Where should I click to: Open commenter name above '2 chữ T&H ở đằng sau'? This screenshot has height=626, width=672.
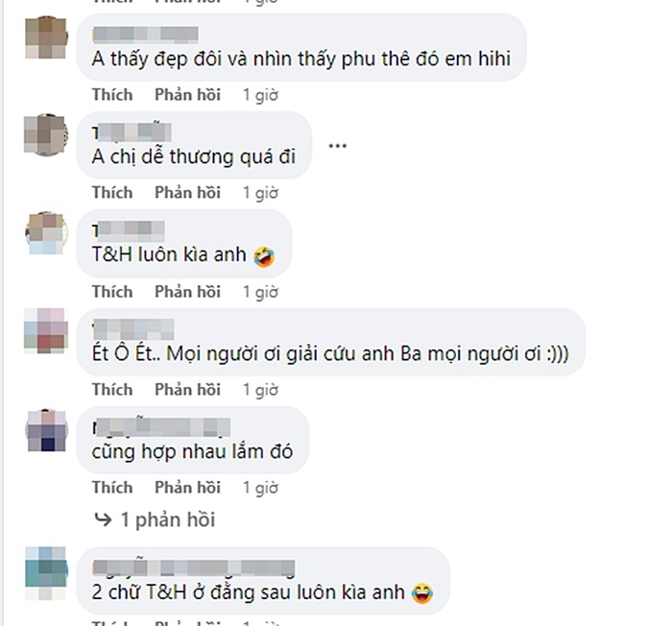tap(194, 567)
